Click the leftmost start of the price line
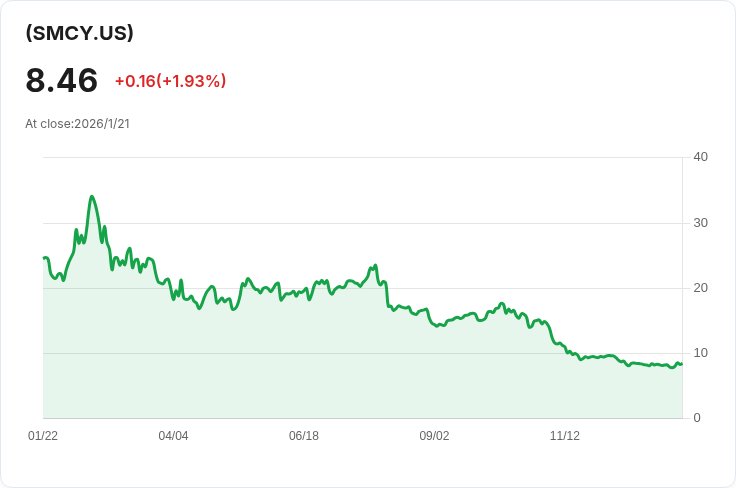The height and width of the screenshot is (488, 736). pyautogui.click(x=44, y=258)
